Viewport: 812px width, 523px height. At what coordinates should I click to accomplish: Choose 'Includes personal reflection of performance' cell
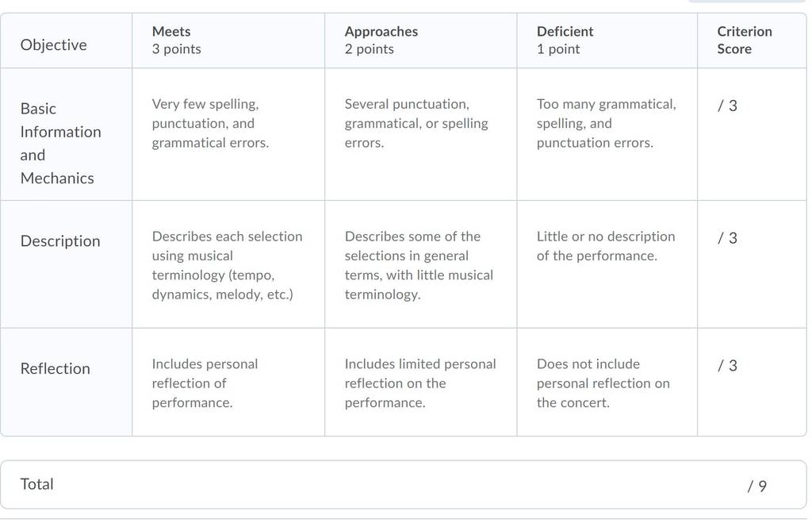point(228,383)
